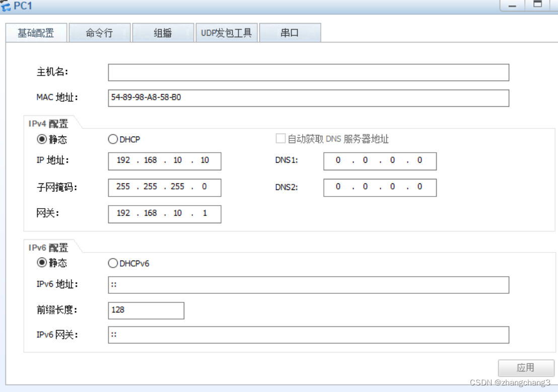Click the MAC 地址 field
558x392 pixels.
pyautogui.click(x=309, y=98)
